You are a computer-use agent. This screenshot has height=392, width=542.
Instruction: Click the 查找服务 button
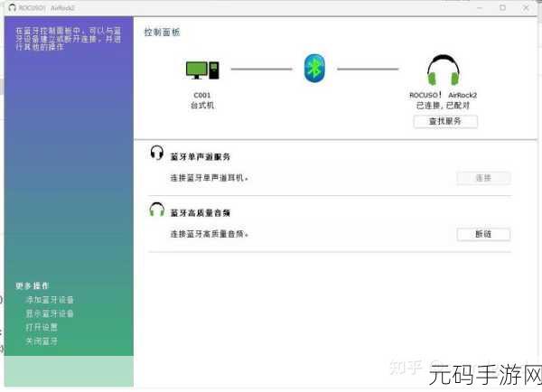(445, 121)
